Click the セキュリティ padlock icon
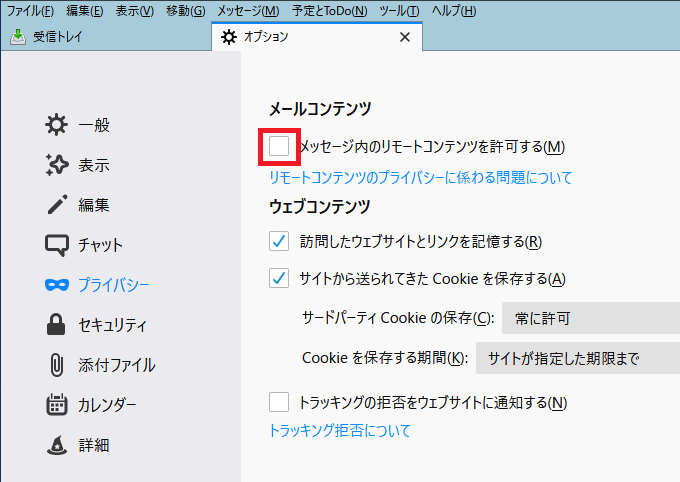The image size is (680, 482). [x=56, y=324]
